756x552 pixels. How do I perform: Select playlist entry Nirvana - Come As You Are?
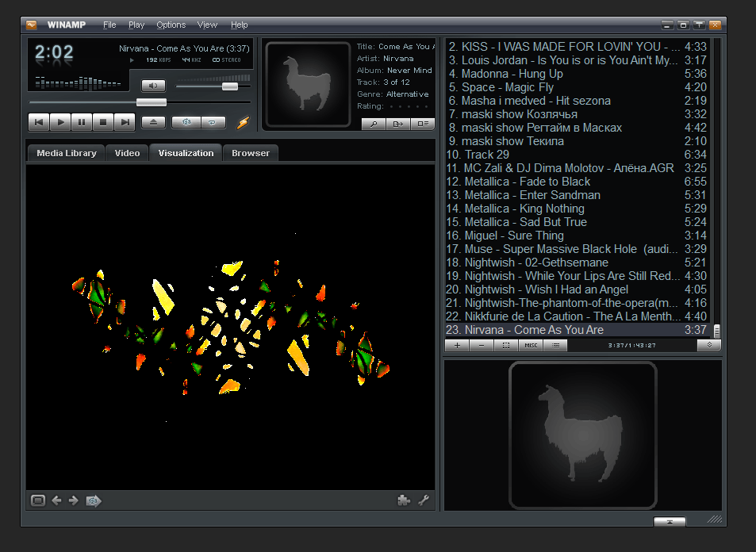click(x=578, y=330)
